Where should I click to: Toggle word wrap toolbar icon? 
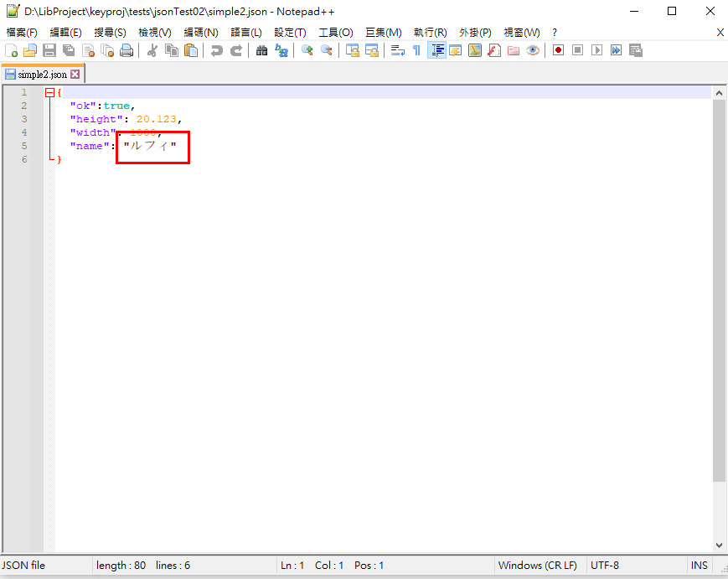(x=397, y=50)
